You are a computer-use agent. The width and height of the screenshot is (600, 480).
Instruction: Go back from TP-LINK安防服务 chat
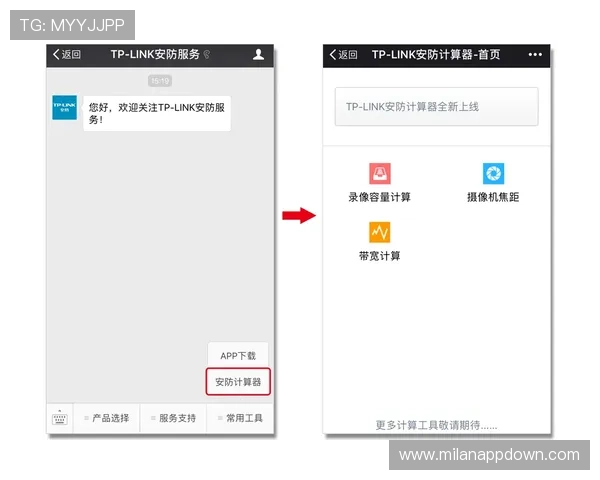point(67,55)
